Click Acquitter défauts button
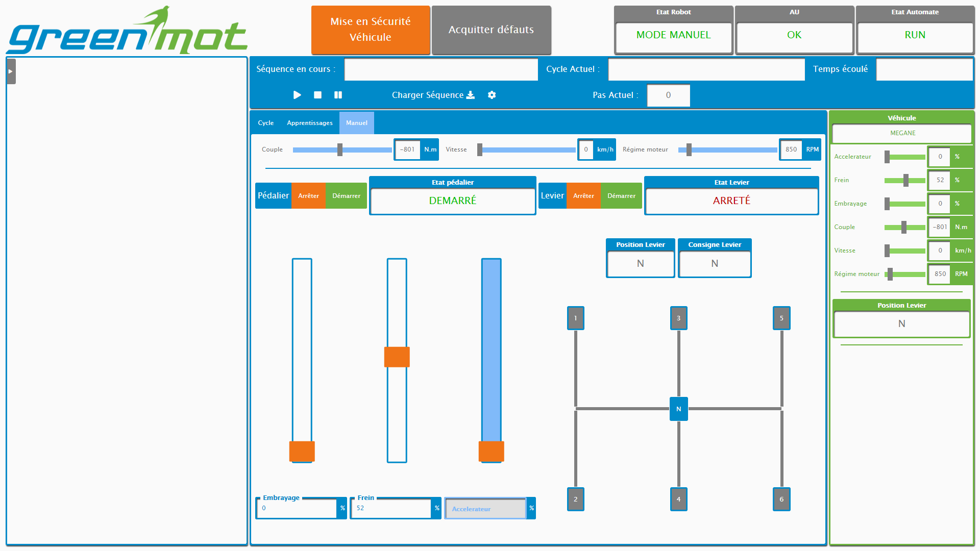 (x=491, y=30)
